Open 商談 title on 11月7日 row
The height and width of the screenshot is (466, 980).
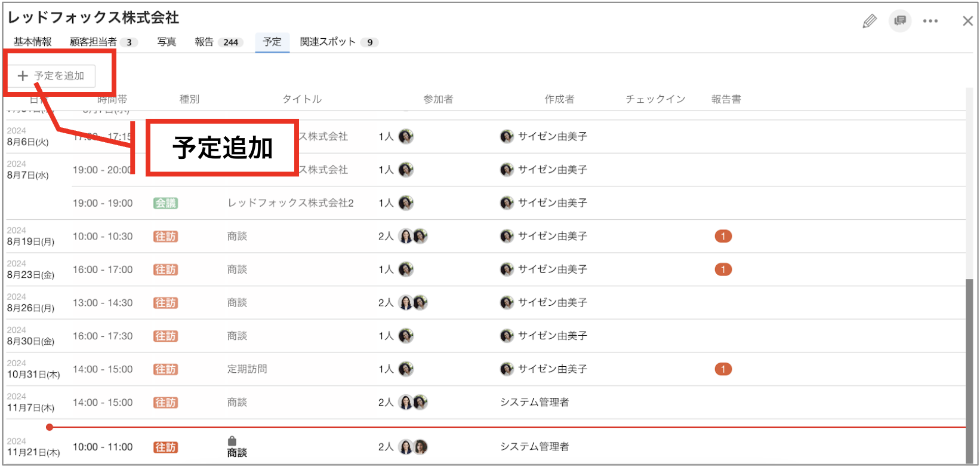237,403
